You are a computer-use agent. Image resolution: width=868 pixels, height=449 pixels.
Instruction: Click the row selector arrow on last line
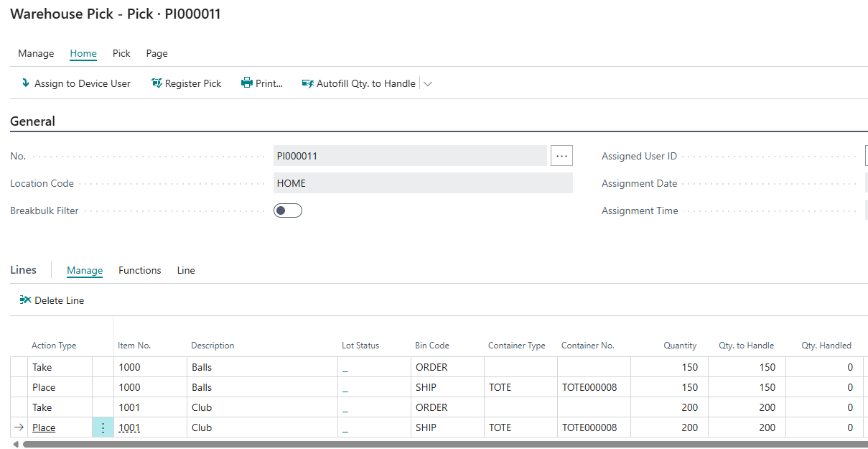pyautogui.click(x=19, y=427)
